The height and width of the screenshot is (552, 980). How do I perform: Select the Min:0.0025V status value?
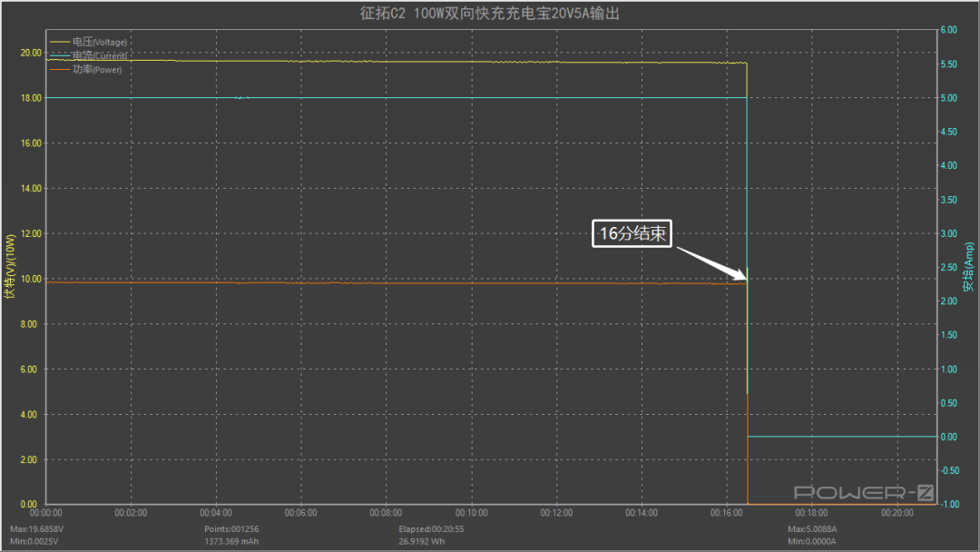pyautogui.click(x=34, y=541)
